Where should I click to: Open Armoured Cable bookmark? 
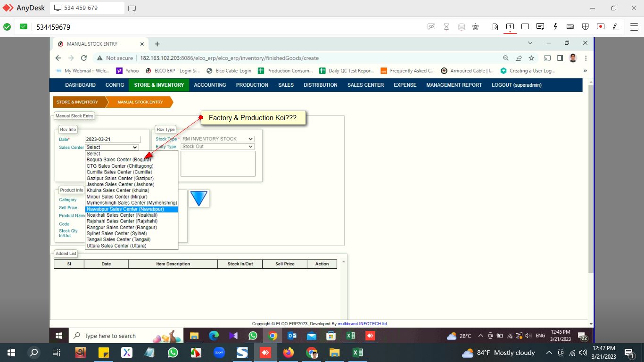[x=467, y=71]
